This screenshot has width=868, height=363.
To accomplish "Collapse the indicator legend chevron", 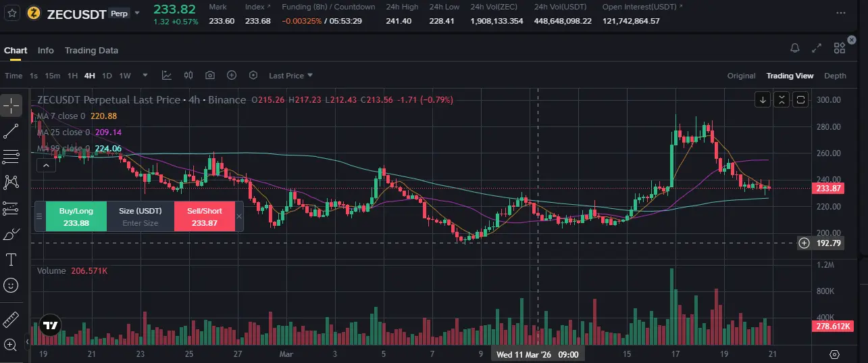I will point(46,164).
